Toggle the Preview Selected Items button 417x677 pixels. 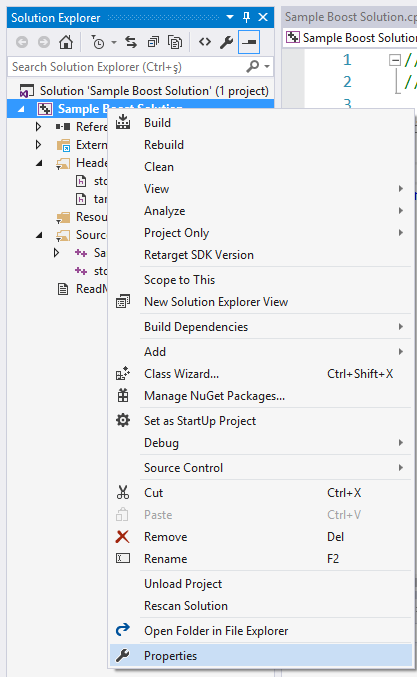coord(249,42)
